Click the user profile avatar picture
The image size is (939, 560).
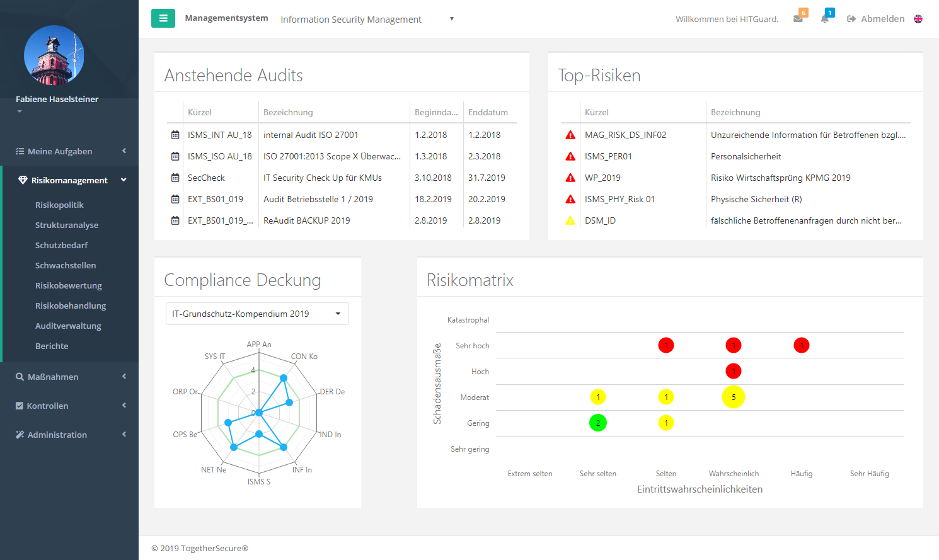click(x=54, y=55)
